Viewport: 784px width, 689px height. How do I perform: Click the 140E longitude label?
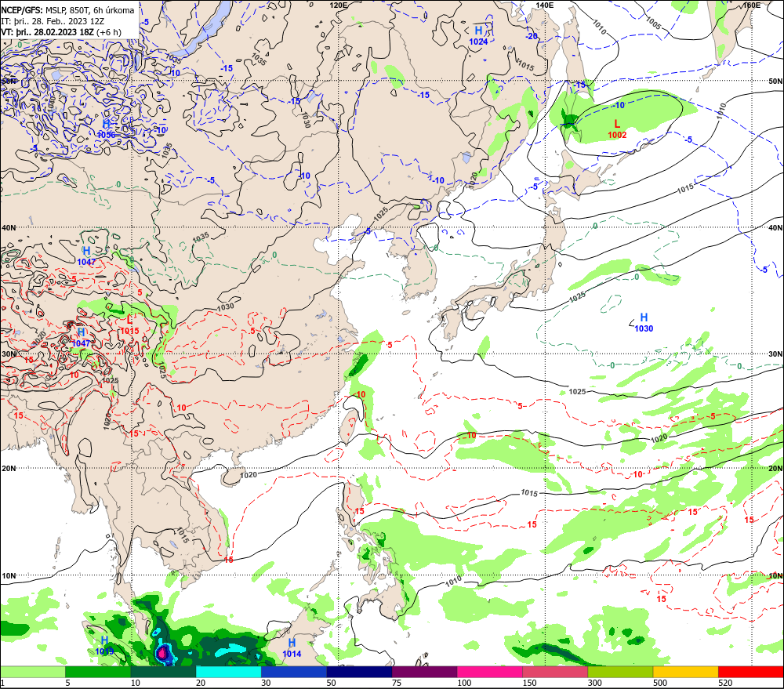(545, 5)
